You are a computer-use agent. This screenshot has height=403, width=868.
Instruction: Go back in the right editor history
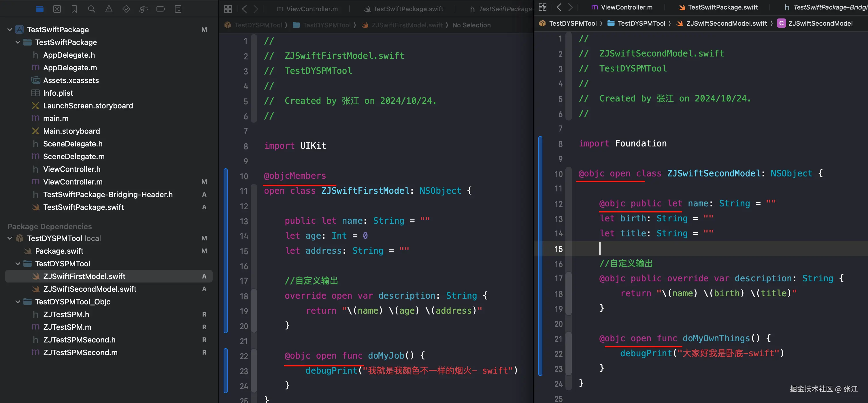(559, 7)
